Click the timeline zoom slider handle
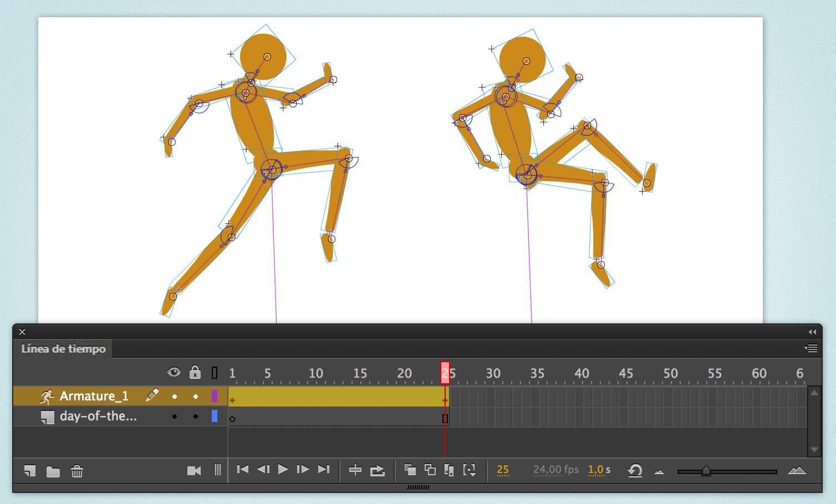This screenshot has height=504, width=836. pyautogui.click(x=706, y=471)
